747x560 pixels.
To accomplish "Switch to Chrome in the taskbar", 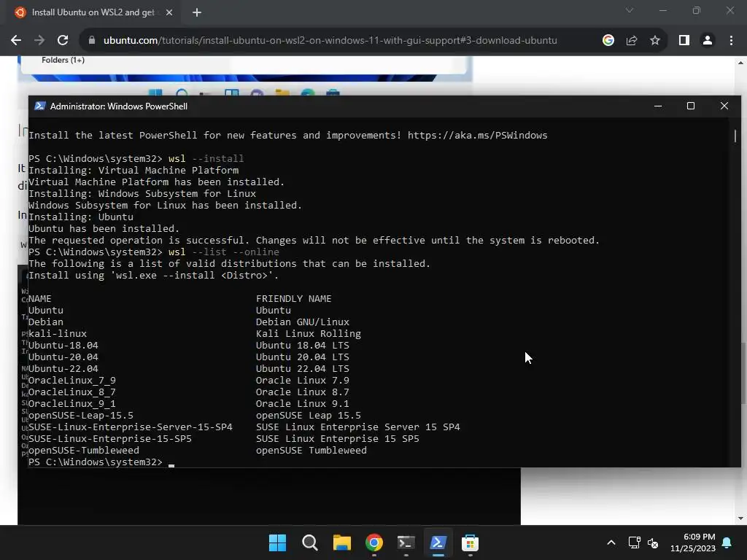I will click(x=374, y=542).
